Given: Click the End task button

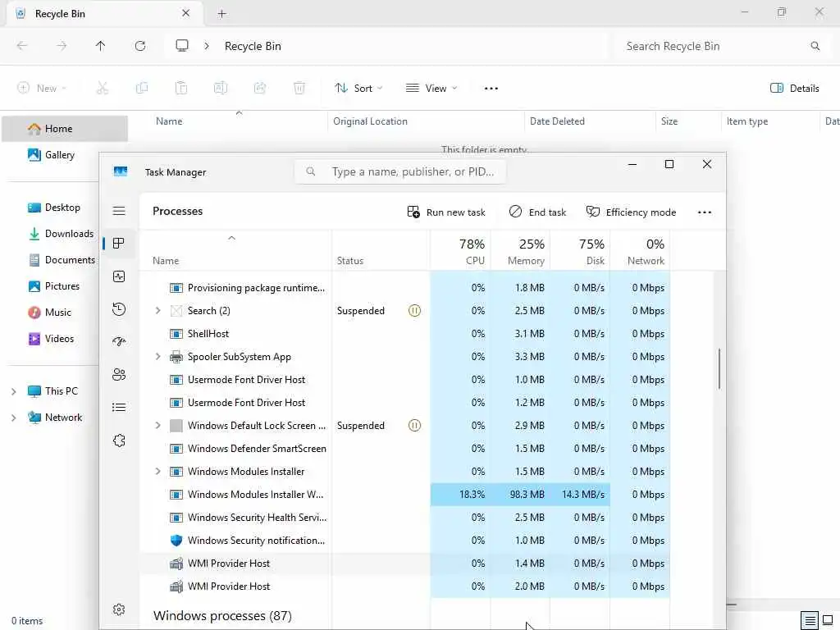Looking at the screenshot, I should pyautogui.click(x=537, y=212).
